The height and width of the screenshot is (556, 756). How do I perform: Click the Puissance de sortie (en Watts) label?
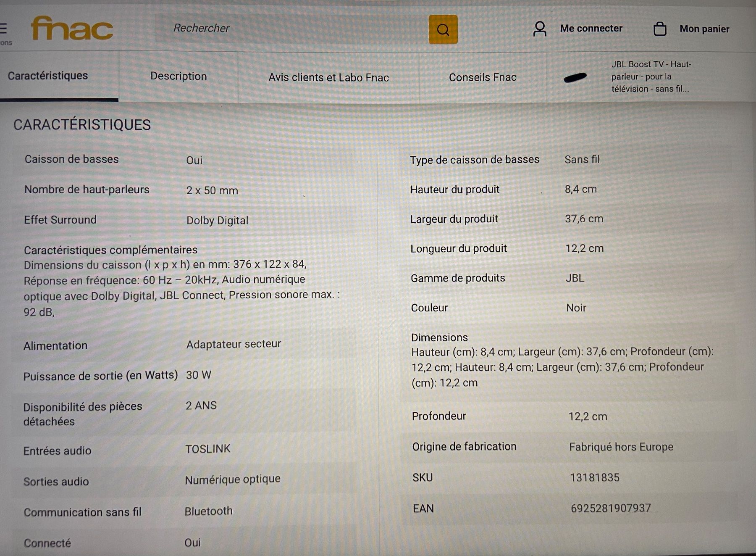click(100, 376)
